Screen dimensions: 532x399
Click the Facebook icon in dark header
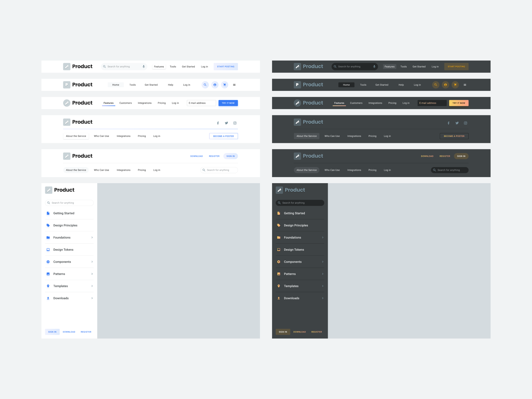point(448,123)
